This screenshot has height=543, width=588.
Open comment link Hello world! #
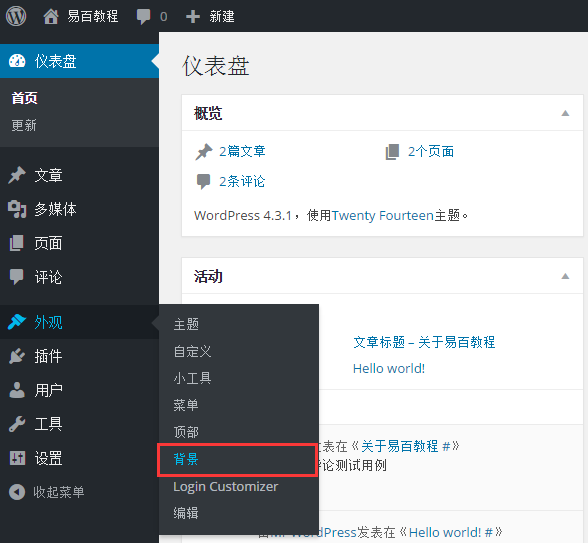pos(451,532)
